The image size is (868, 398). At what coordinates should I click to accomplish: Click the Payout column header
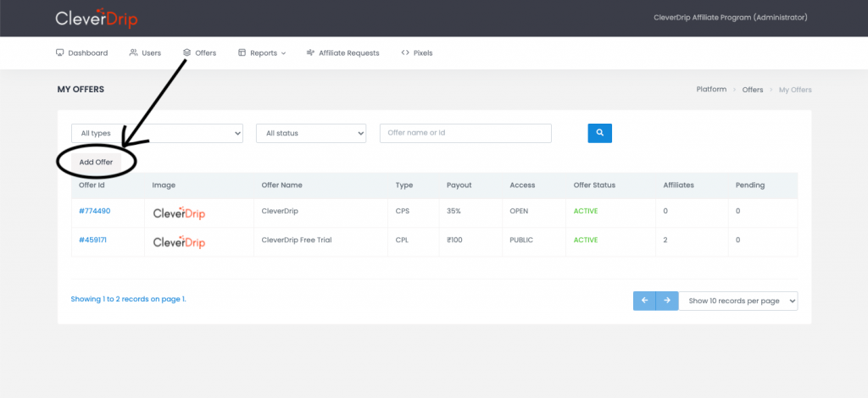pos(459,185)
